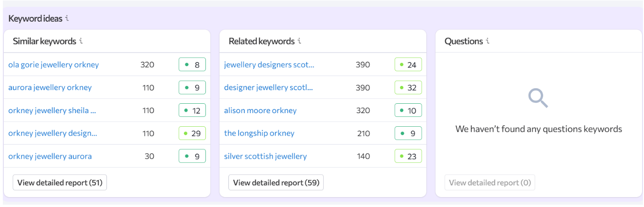This screenshot has height=207, width=644.
Task: Click info icon next to Similar keywords
Action: (x=81, y=41)
